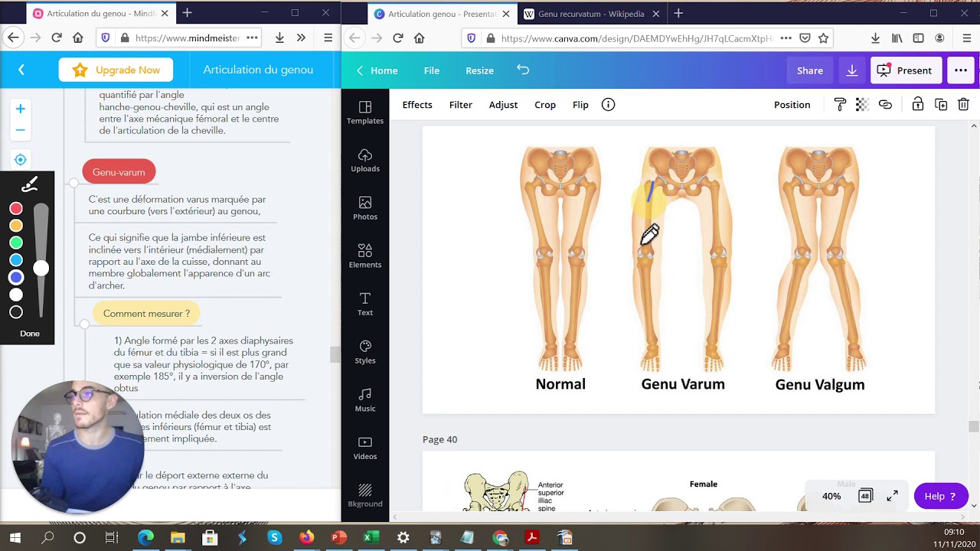Screen dimensions: 980x551
Task: Open PowerPoint from the taskbar
Action: [338, 538]
